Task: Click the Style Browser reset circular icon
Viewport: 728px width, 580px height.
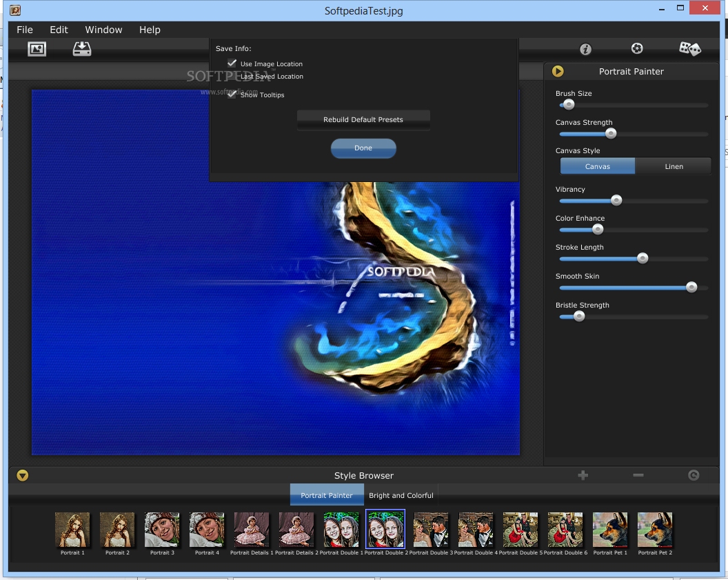Action: (694, 475)
